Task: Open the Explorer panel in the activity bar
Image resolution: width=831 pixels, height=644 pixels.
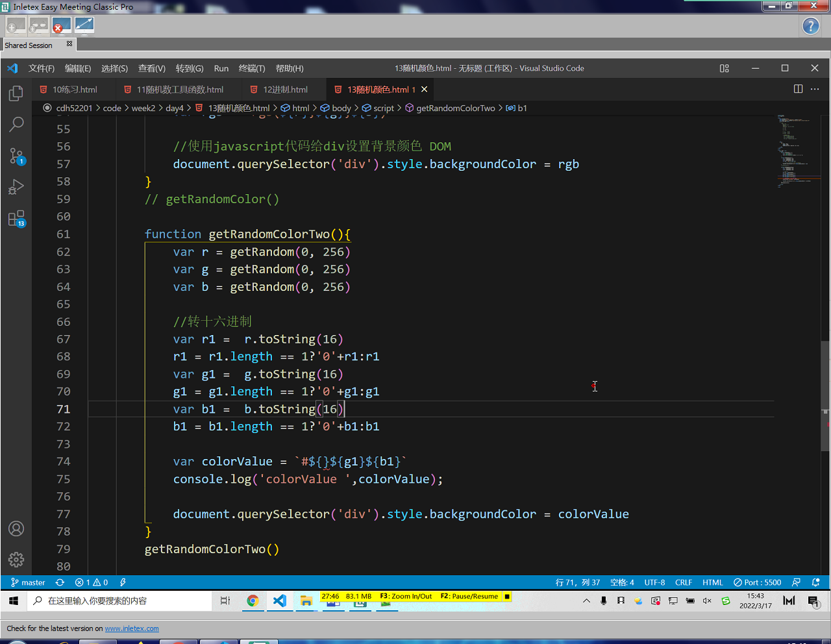Action: pos(16,93)
